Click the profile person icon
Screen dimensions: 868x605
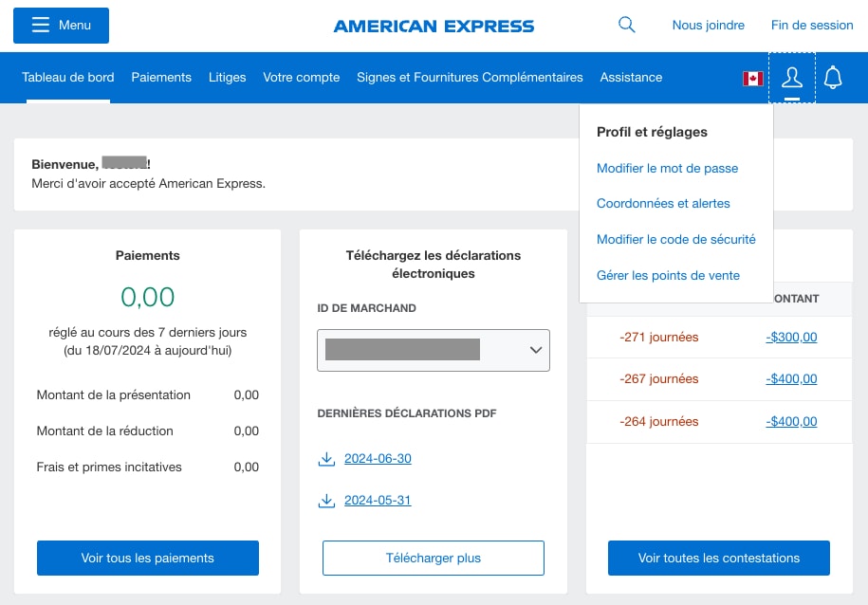792,79
